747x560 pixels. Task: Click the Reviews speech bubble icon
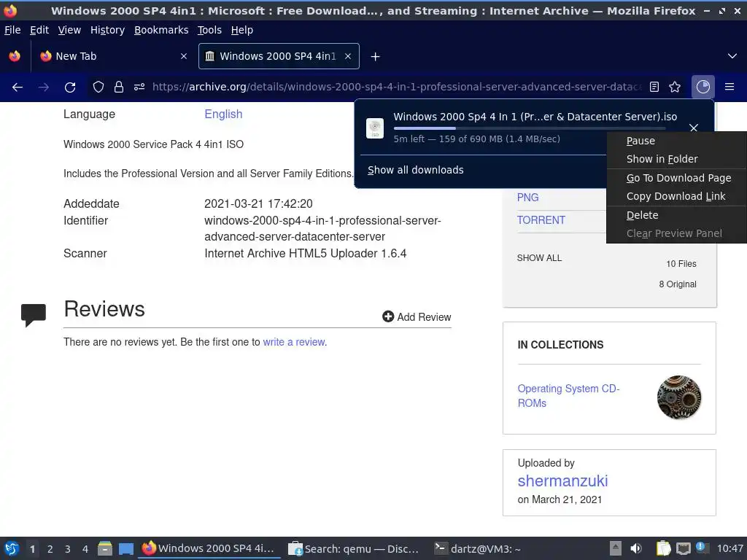click(34, 314)
